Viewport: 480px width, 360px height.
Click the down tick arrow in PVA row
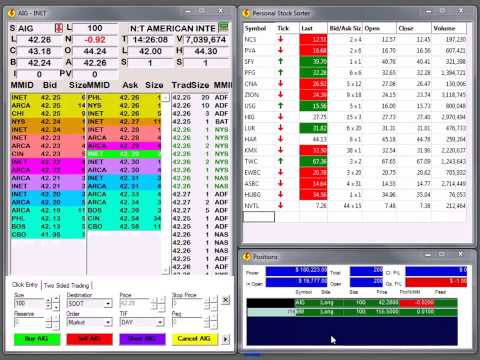pos(281,50)
